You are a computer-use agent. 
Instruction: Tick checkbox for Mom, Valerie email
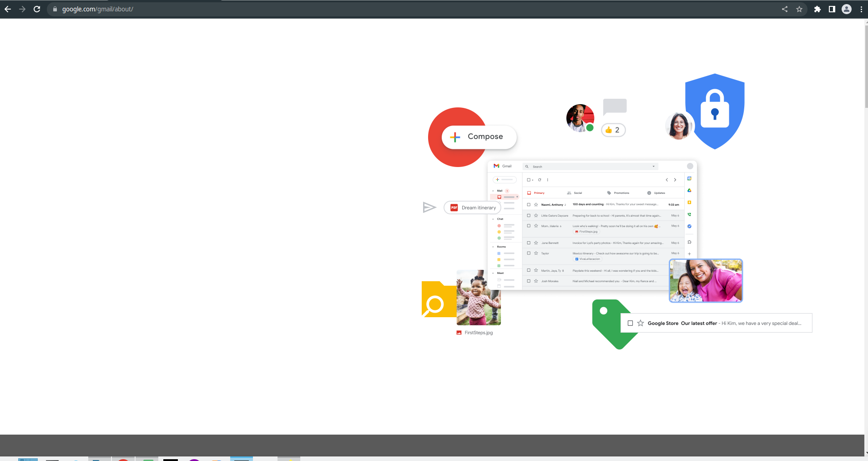529,226
